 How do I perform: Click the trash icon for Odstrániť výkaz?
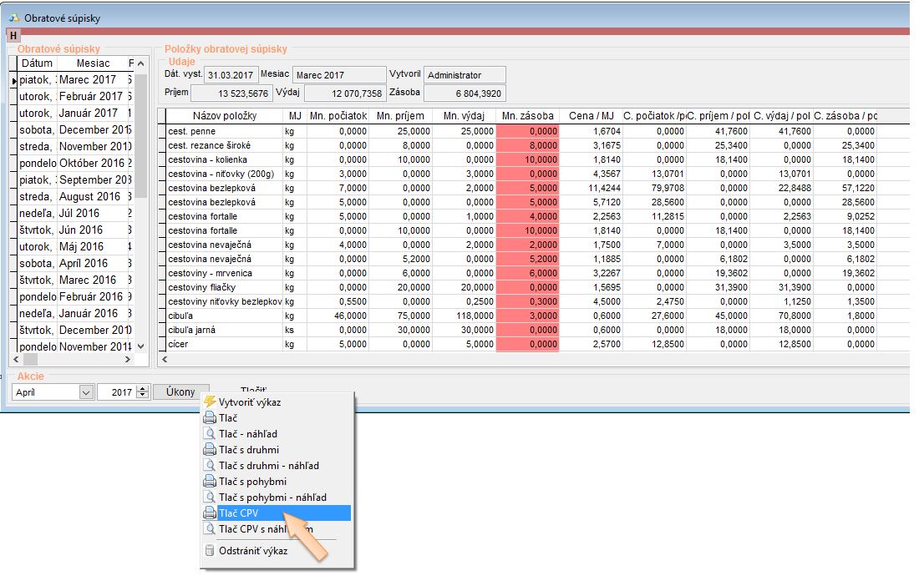[210, 551]
